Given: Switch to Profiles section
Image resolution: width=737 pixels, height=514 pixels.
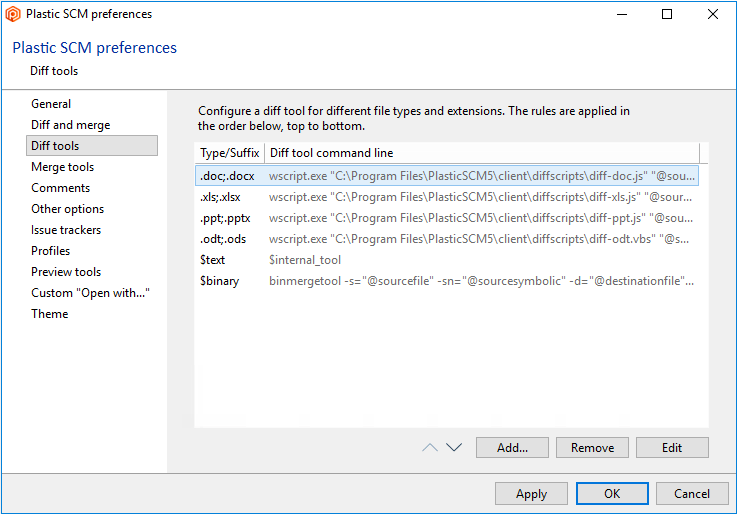Looking at the screenshot, I should (x=50, y=251).
